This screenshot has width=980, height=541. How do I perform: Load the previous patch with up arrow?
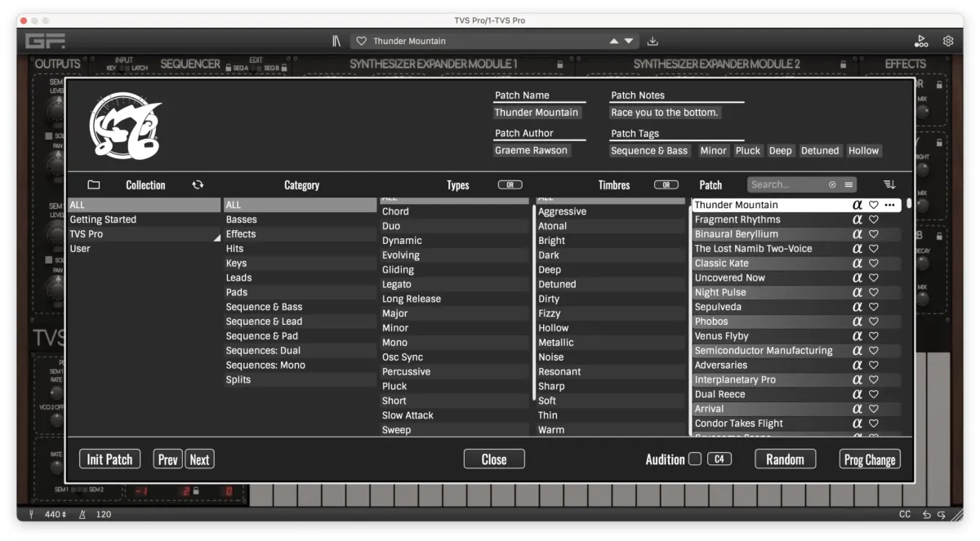[613, 41]
